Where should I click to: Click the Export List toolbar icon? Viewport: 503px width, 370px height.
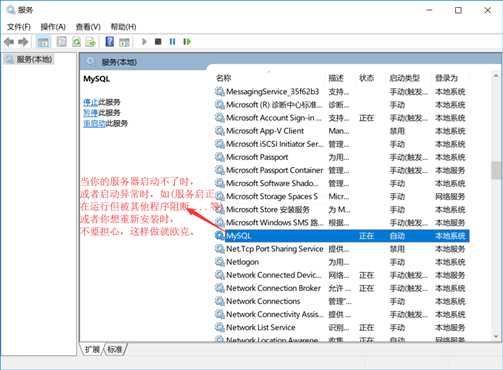91,42
